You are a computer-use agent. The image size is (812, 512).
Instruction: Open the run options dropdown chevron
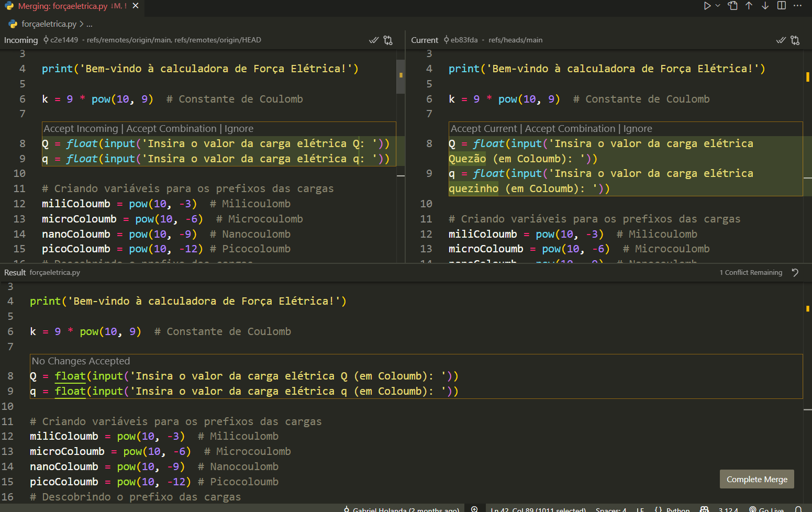[x=718, y=6]
